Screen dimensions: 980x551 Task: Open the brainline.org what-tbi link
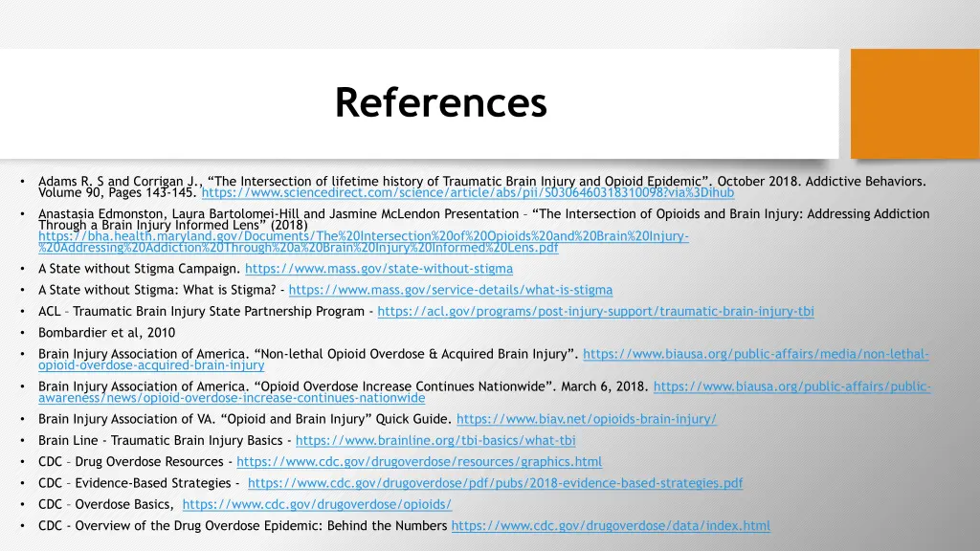point(435,440)
